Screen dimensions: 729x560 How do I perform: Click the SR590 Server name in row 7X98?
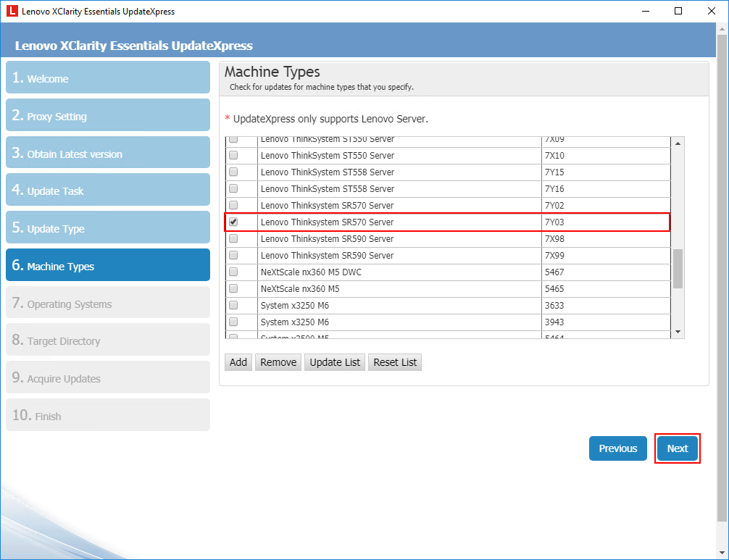tap(328, 239)
